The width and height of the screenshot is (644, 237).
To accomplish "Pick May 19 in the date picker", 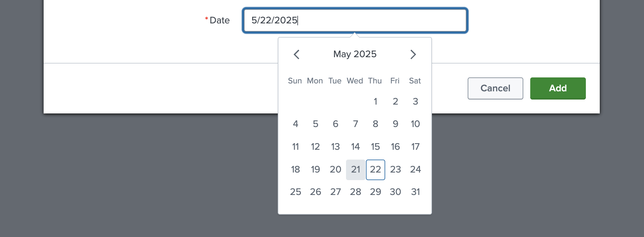I will pyautogui.click(x=315, y=170).
